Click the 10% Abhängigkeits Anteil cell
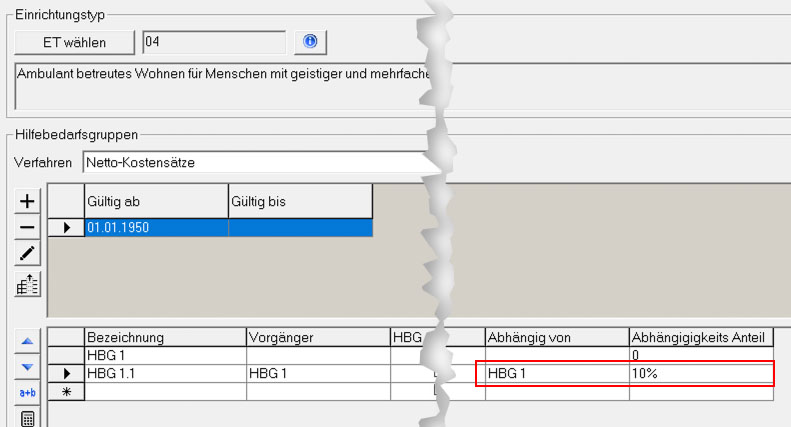791x427 pixels. tap(700, 373)
